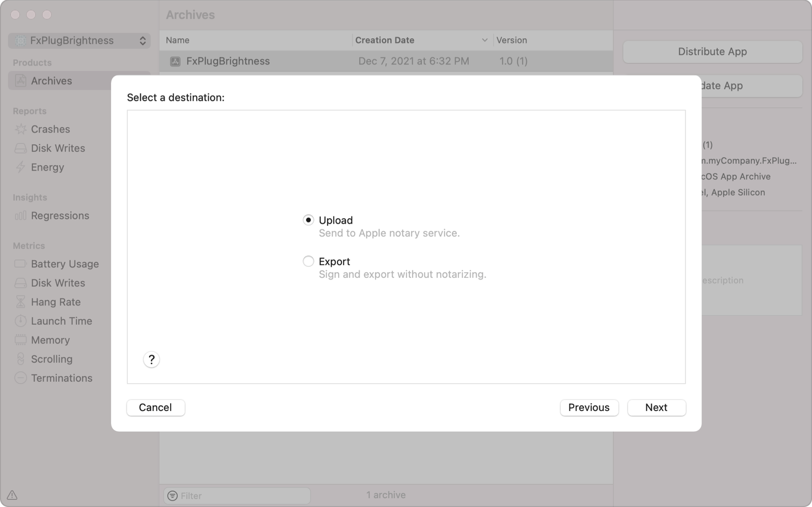The height and width of the screenshot is (507, 812).
Task: Cancel the destination dialog
Action: [x=155, y=408]
